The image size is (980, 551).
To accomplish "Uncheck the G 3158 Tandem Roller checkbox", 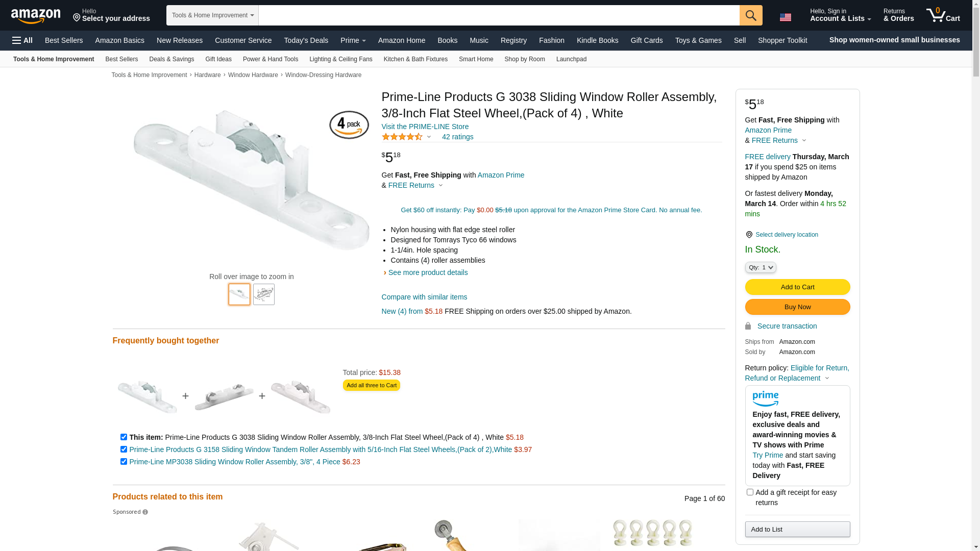I will pyautogui.click(x=124, y=449).
